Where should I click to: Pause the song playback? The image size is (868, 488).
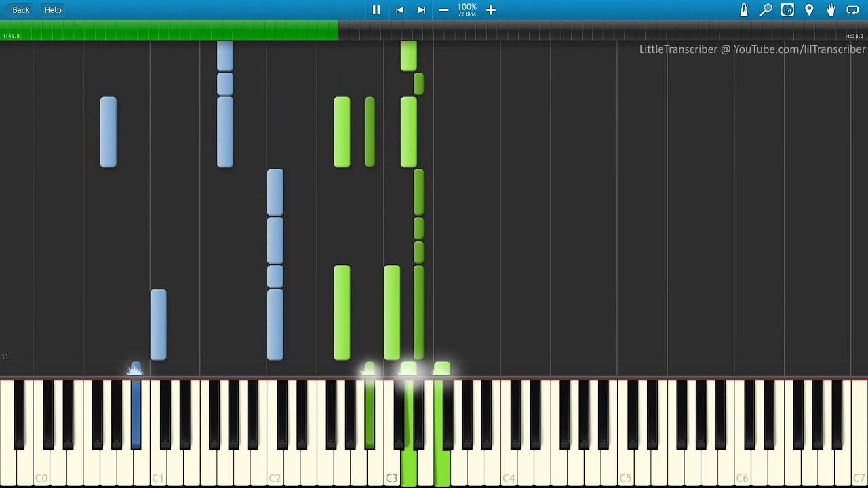[376, 10]
